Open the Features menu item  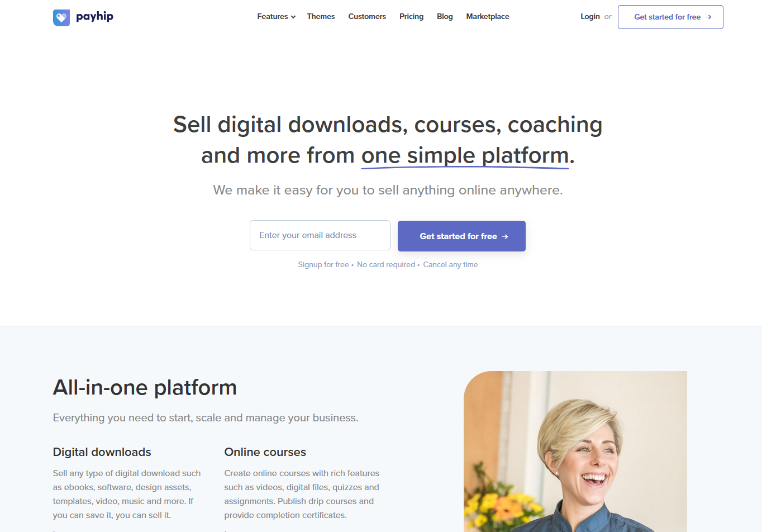coord(273,17)
